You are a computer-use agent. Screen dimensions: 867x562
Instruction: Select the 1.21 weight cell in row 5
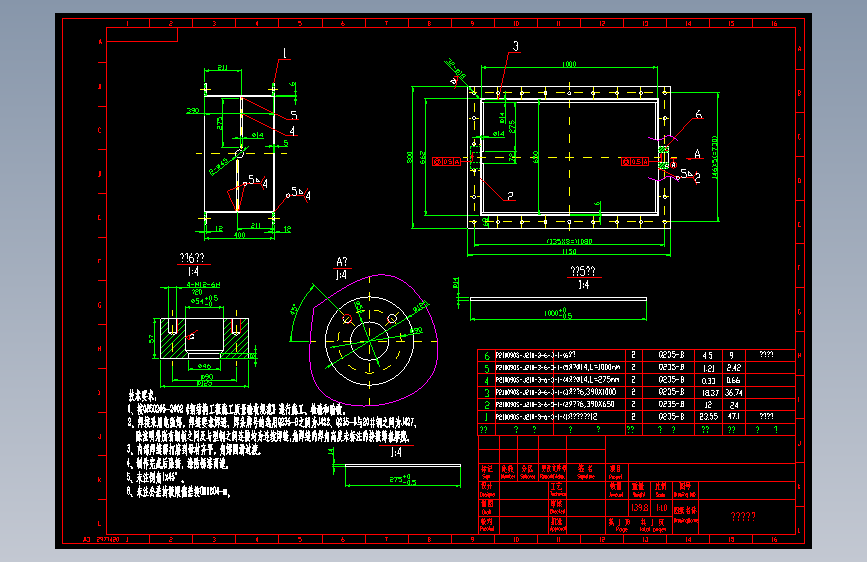709,368
